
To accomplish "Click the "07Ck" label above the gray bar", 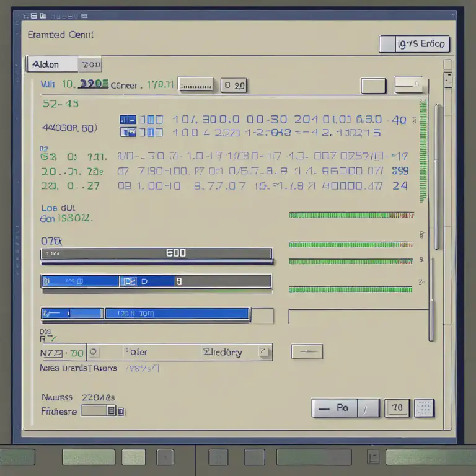I will (x=51, y=241).
